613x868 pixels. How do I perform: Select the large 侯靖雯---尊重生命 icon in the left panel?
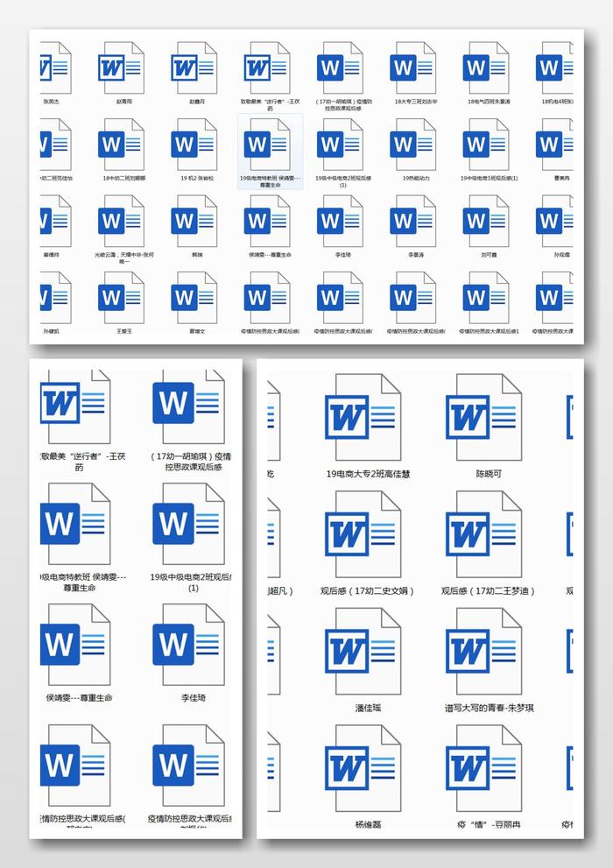75,645
